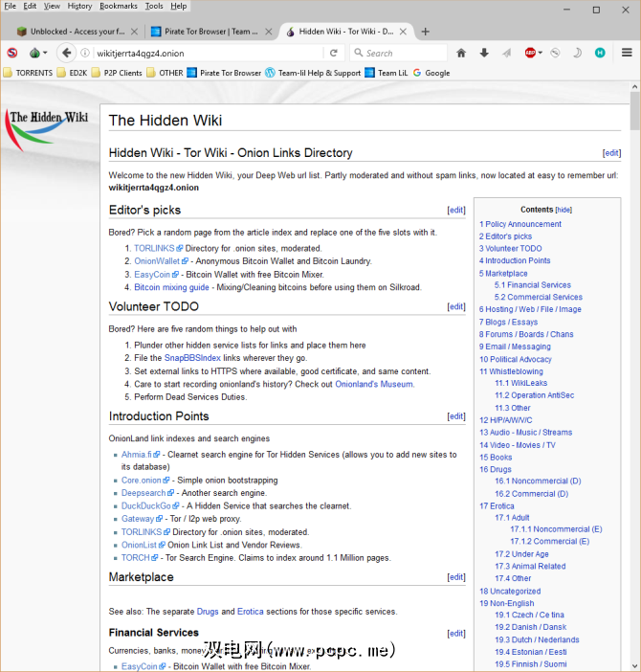Image resolution: width=641 pixels, height=672 pixels.
Task: Click the circular icon after ABP
Action: (555, 54)
